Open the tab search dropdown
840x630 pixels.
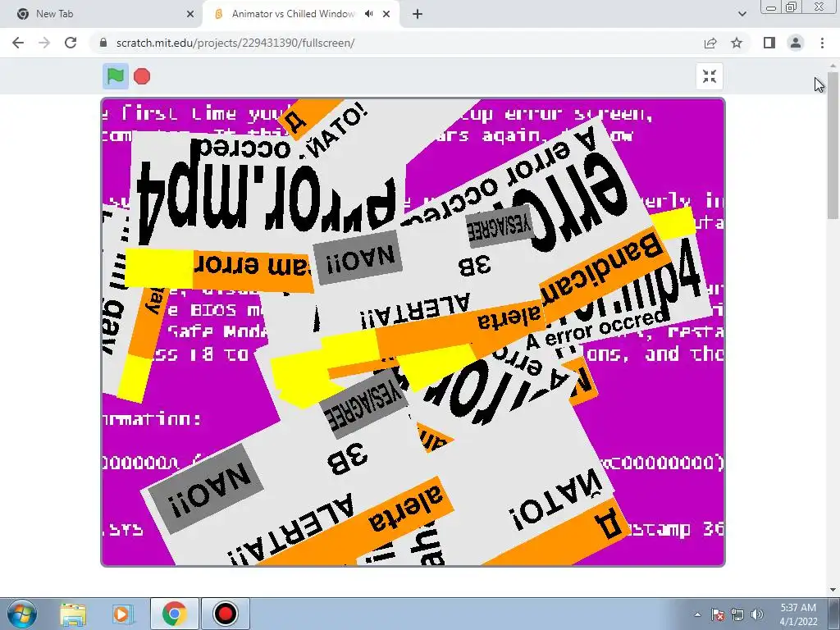[x=742, y=14]
